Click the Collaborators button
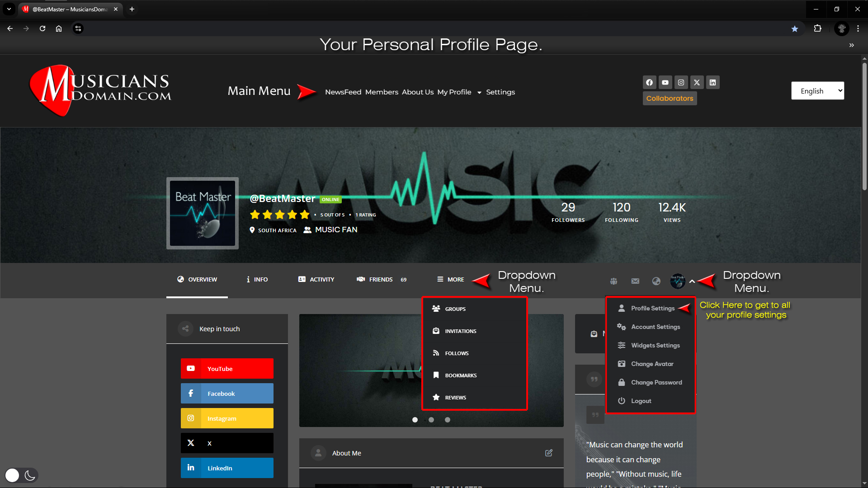The image size is (868, 488). [x=670, y=98]
